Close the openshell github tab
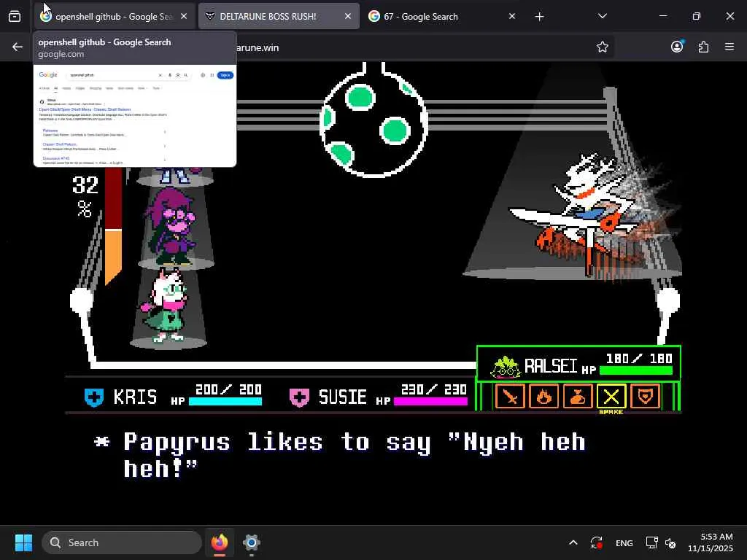This screenshot has height=560, width=747. click(184, 16)
